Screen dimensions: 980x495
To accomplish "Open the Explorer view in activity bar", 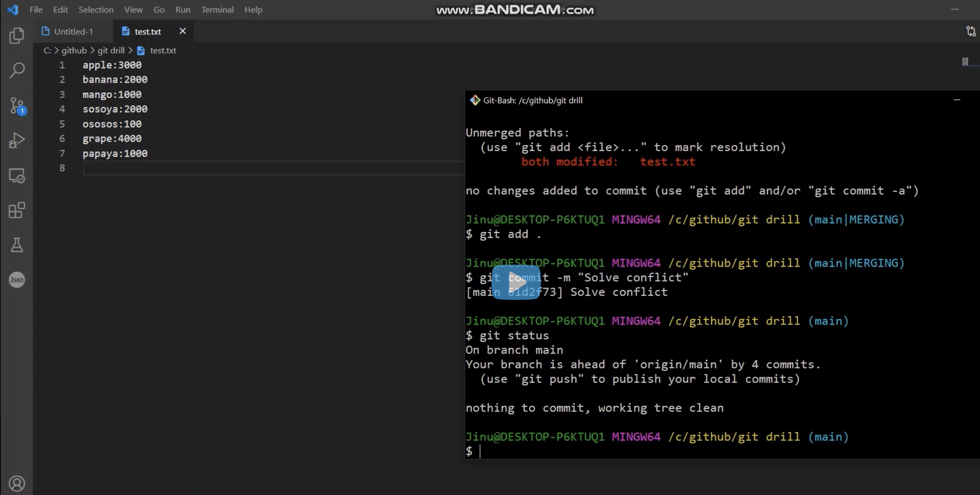I will (17, 35).
